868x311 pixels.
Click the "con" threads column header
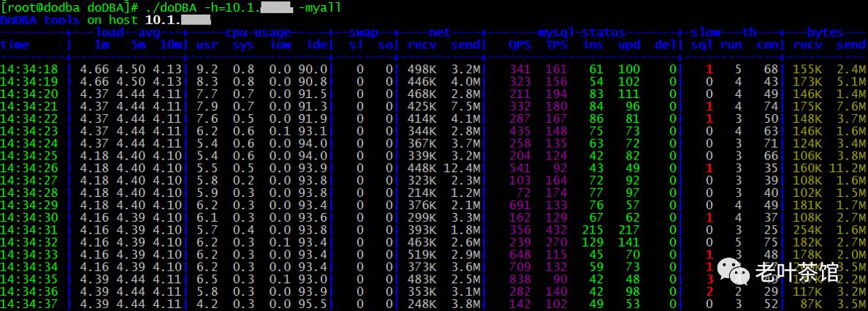(767, 45)
